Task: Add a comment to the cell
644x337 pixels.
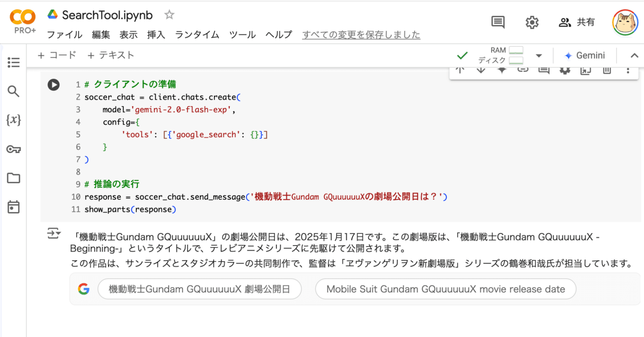Action: 543,70
